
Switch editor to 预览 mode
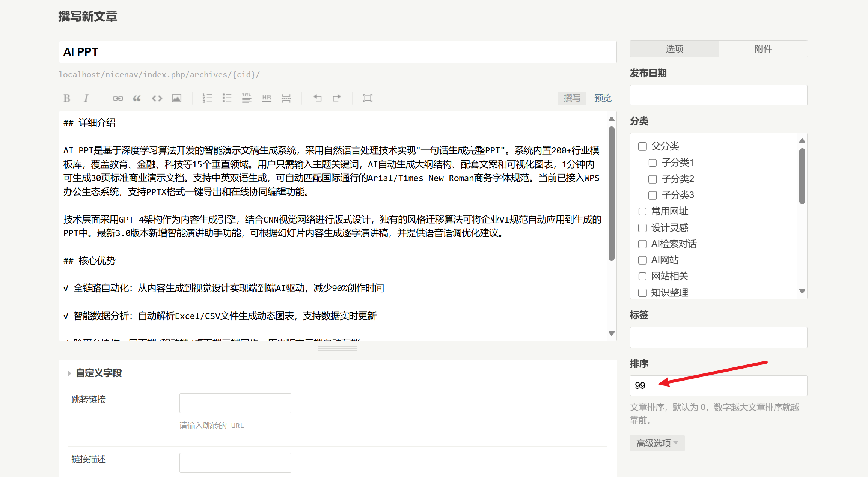pos(603,98)
